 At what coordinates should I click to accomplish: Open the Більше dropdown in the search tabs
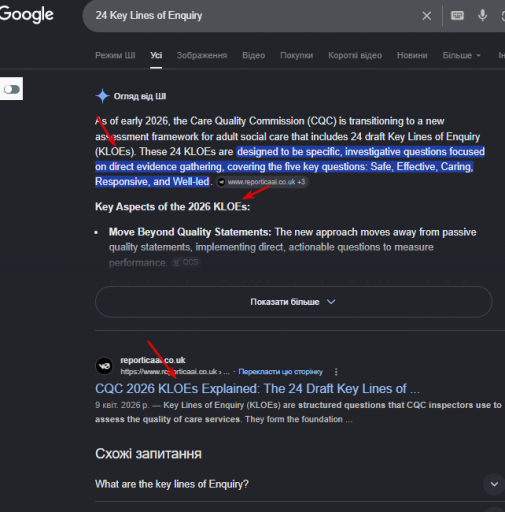(461, 55)
